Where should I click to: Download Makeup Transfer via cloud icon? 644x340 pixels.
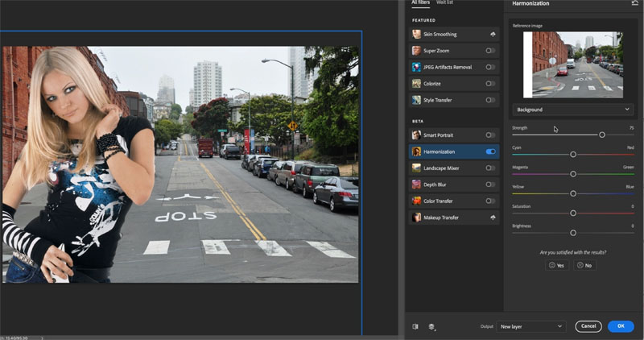(493, 218)
